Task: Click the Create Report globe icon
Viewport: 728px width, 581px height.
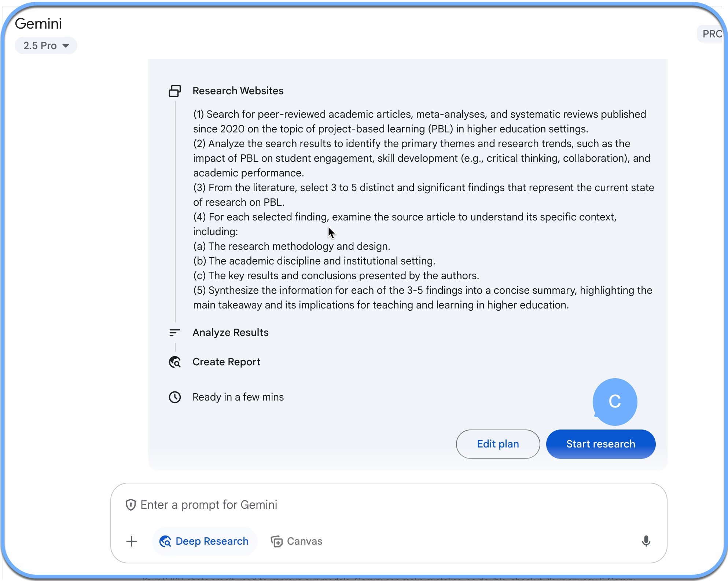Action: click(175, 362)
